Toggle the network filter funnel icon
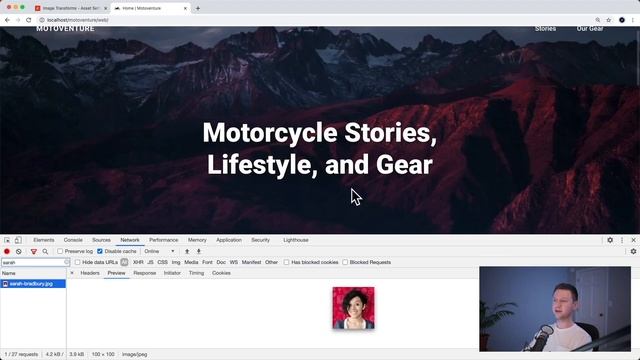Image resolution: width=640 pixels, height=360 pixels. [x=34, y=251]
